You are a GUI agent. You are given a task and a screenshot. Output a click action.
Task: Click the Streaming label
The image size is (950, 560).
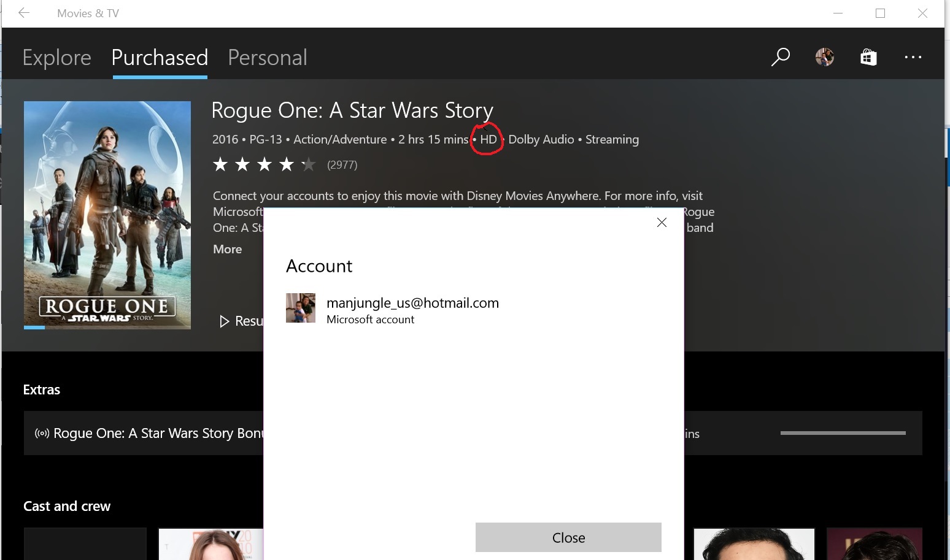click(x=612, y=139)
